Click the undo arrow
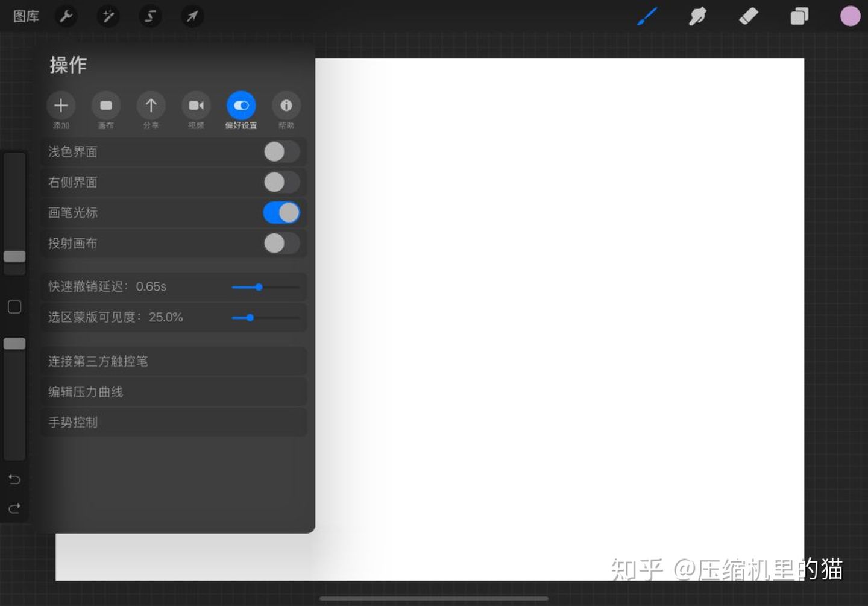The image size is (868, 606). point(14,479)
